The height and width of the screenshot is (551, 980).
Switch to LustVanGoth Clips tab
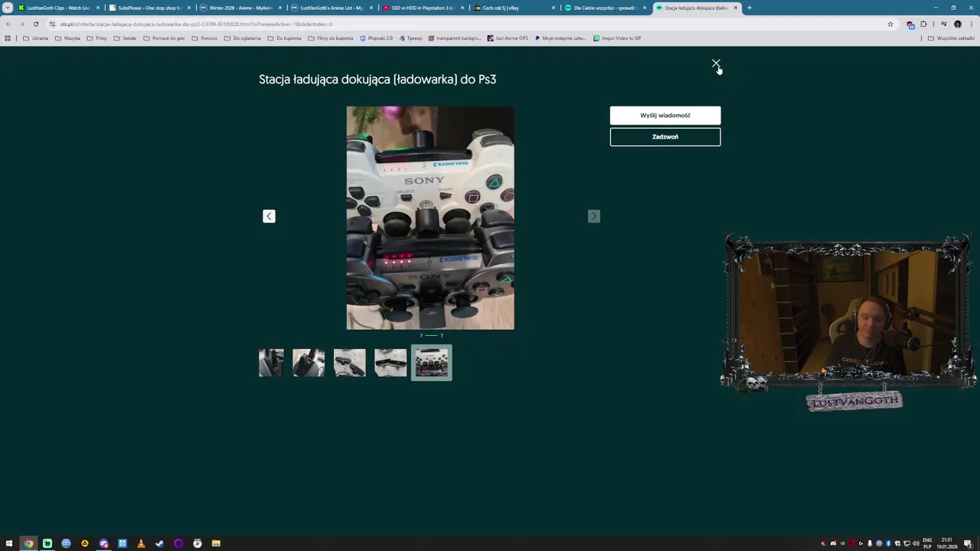(x=59, y=8)
